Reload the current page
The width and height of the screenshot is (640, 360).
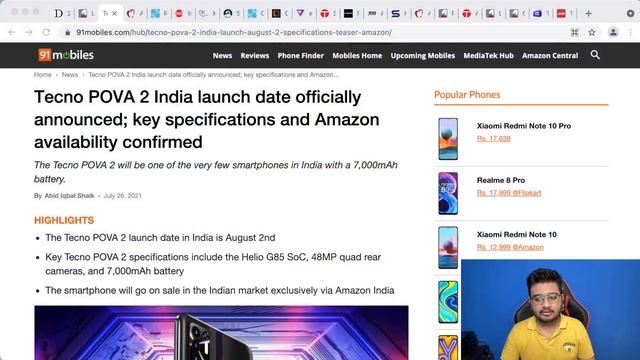point(46,32)
